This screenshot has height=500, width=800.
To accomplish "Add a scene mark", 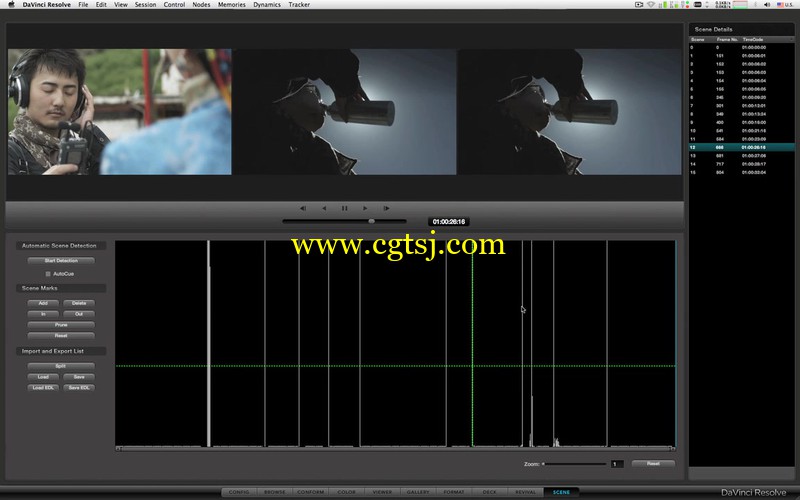I will [x=43, y=303].
